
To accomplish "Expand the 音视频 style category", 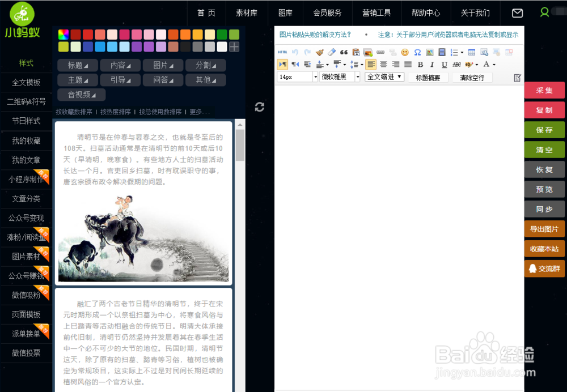I will tap(81, 95).
